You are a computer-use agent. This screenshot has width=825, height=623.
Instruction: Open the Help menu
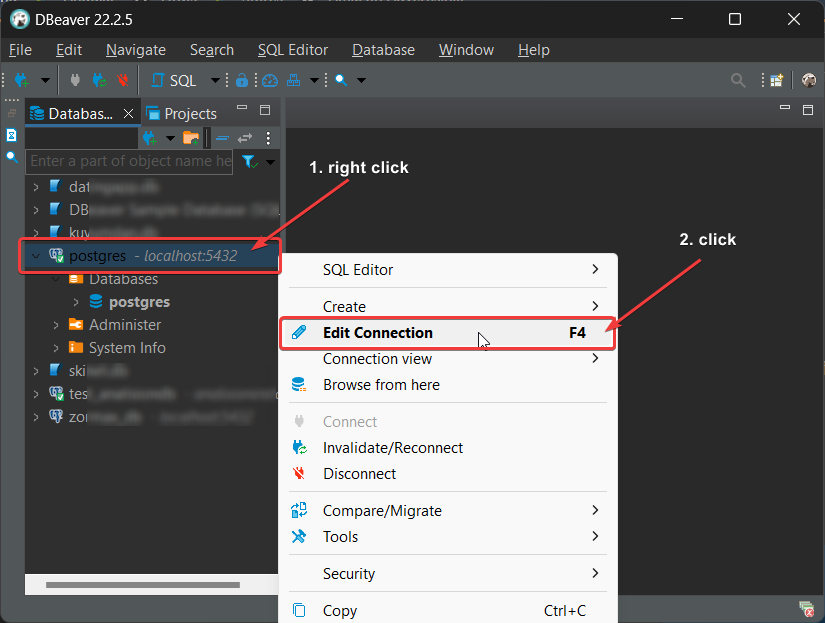534,50
